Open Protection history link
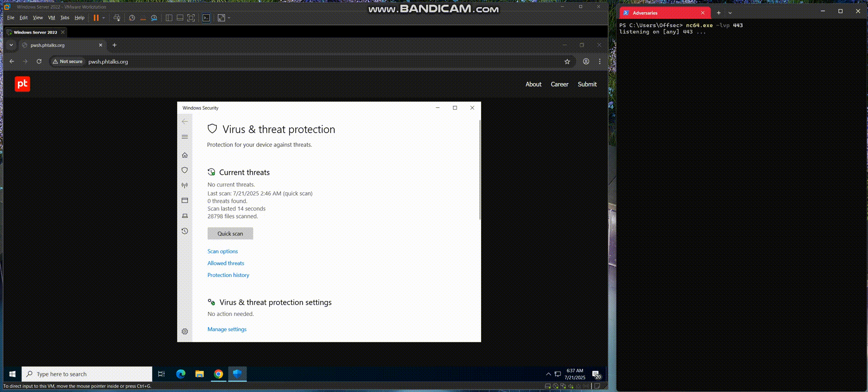The height and width of the screenshot is (392, 868). [228, 275]
